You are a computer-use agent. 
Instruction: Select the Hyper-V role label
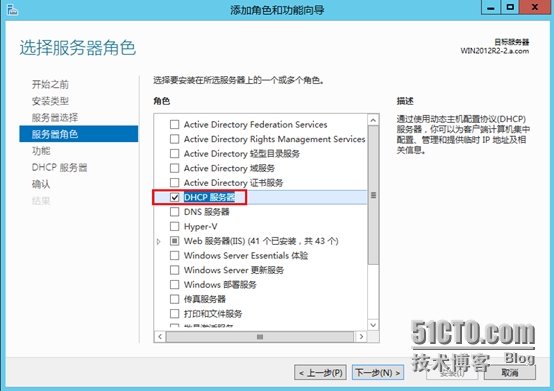[x=200, y=226]
